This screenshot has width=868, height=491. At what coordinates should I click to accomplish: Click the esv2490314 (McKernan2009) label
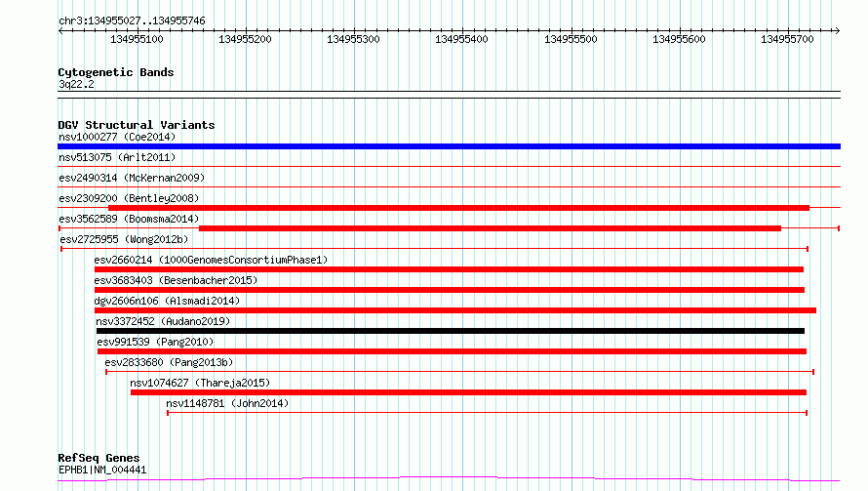click(x=132, y=178)
